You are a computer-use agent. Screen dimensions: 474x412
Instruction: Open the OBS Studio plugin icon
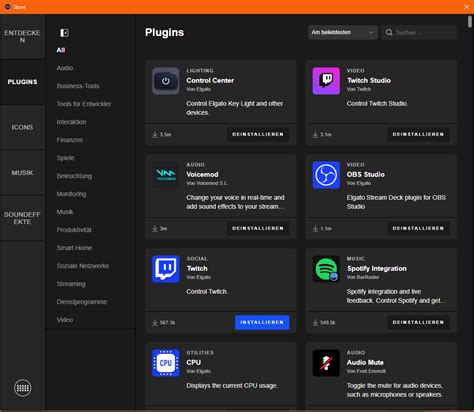[x=326, y=175]
